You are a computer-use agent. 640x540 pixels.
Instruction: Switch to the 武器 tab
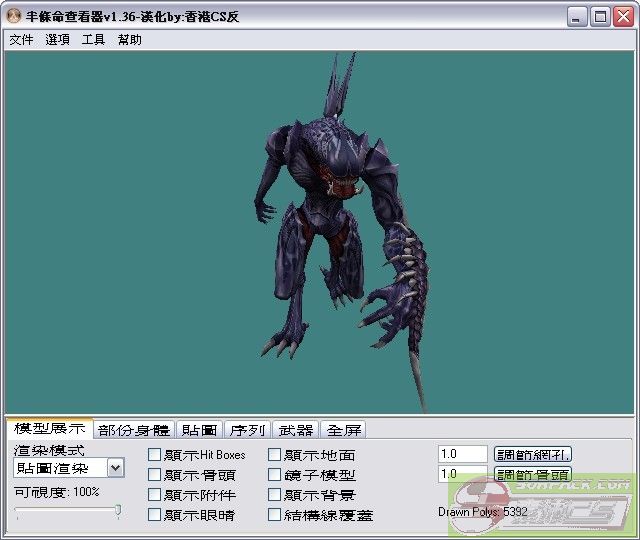pyautogui.click(x=295, y=430)
